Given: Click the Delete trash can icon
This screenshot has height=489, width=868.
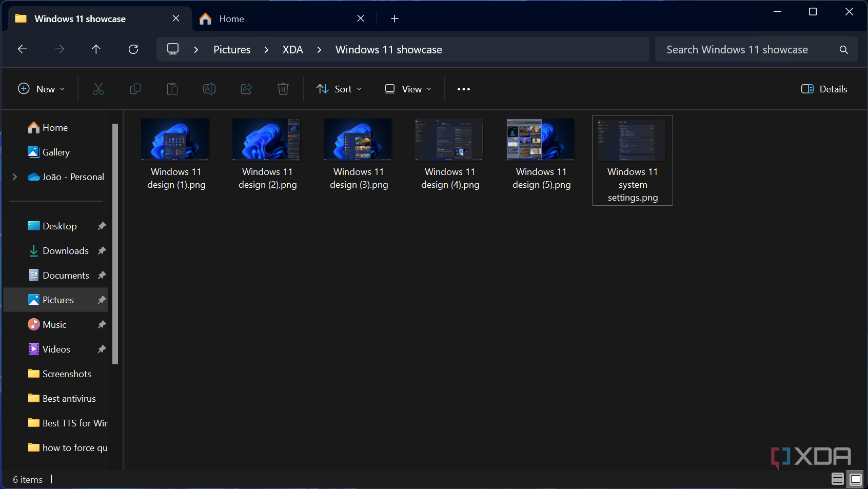Looking at the screenshot, I should [x=283, y=89].
